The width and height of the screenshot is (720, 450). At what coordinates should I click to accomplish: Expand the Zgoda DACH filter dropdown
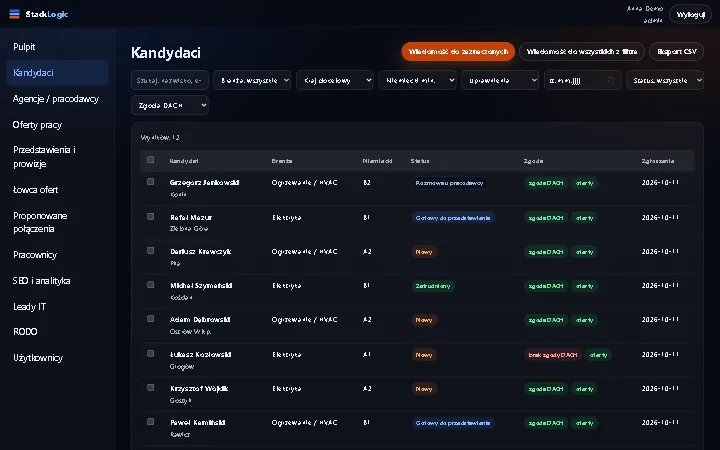point(170,105)
